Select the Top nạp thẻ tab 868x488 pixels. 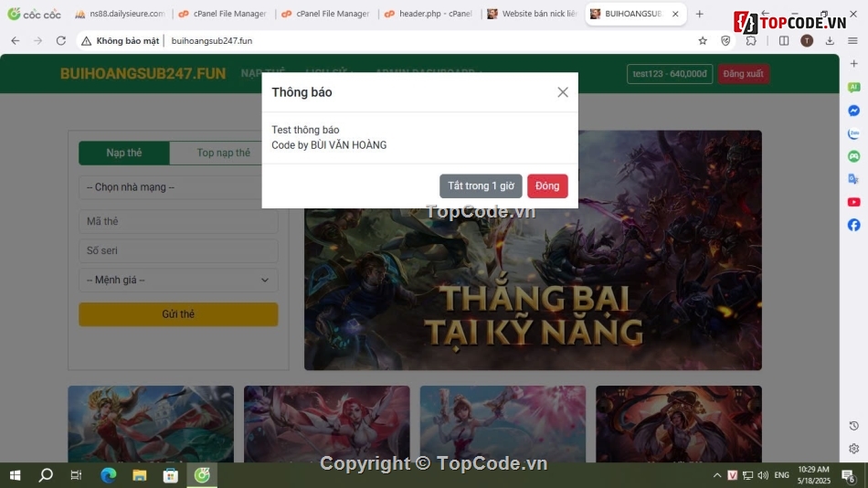223,153
